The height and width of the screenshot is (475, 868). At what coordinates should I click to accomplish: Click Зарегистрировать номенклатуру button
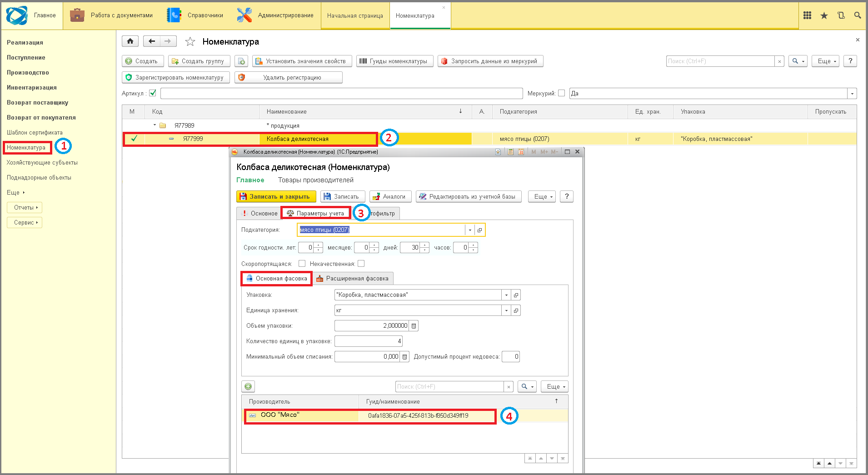point(175,77)
